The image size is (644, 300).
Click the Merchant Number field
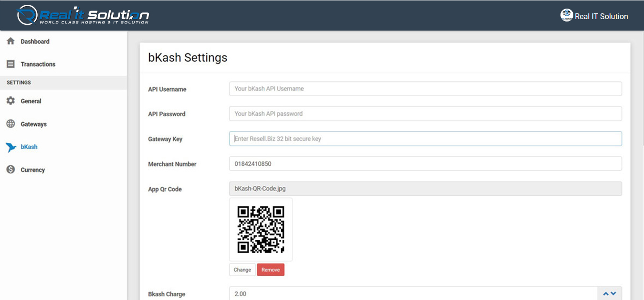[x=425, y=164]
